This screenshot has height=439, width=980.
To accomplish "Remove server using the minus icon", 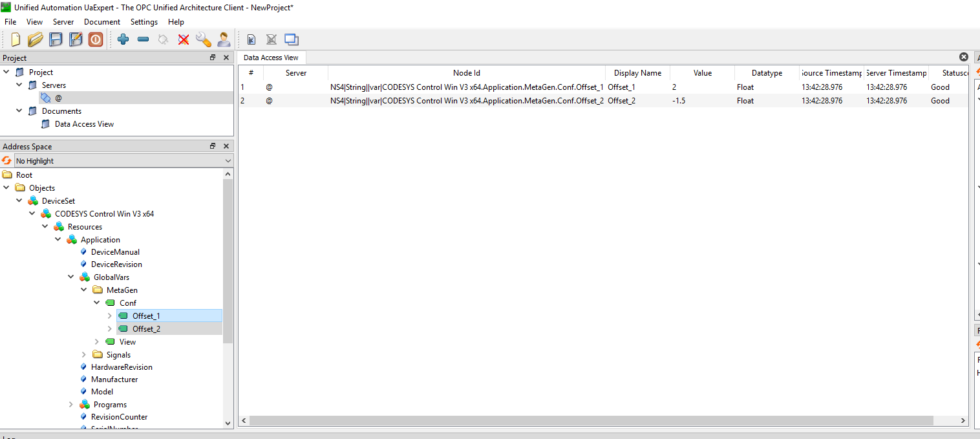I will (x=144, y=39).
